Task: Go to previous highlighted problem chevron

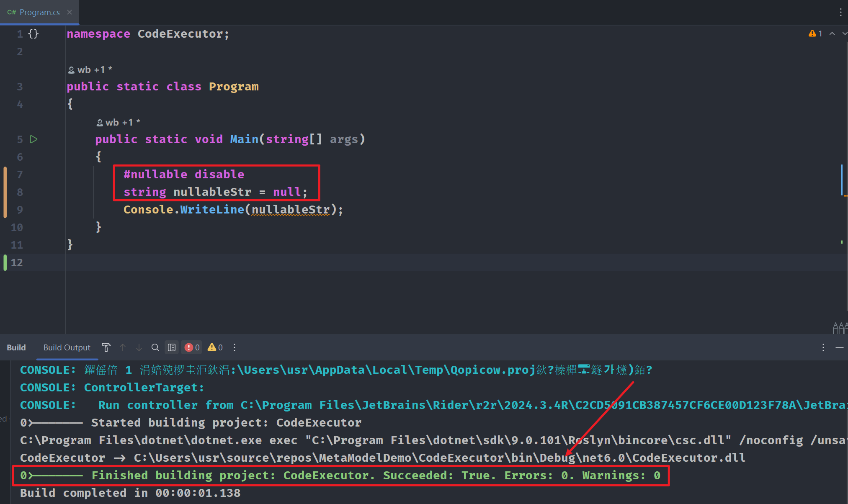Action: pyautogui.click(x=832, y=33)
